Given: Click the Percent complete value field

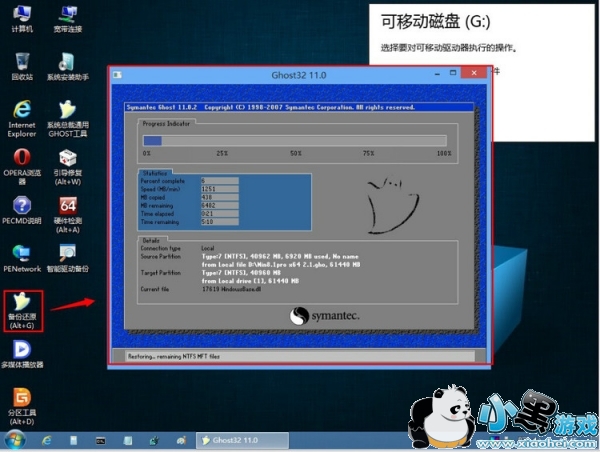Looking at the screenshot, I should (220, 181).
